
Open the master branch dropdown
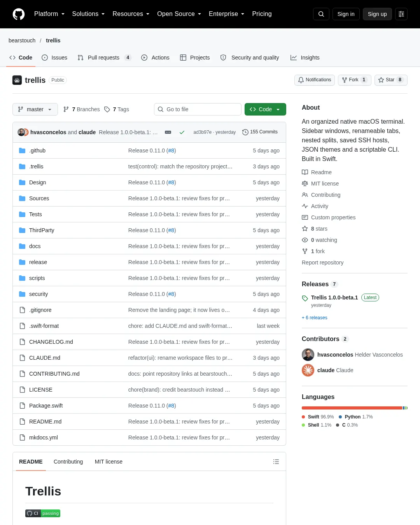(35, 109)
